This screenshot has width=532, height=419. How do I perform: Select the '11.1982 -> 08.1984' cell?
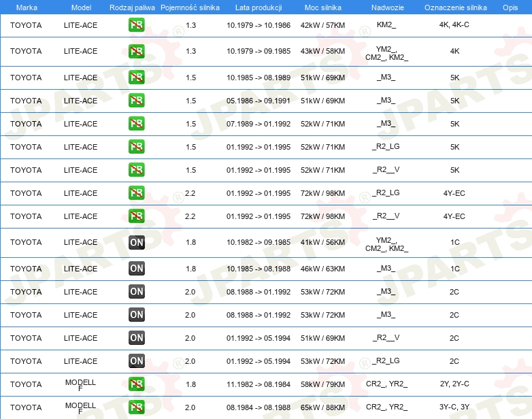259,384
